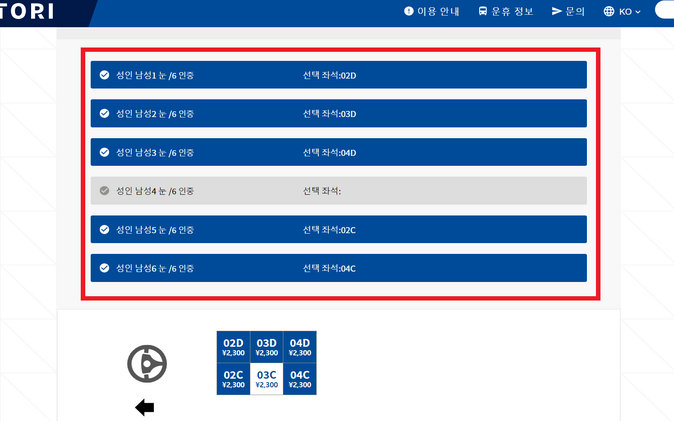Open the 문의 inquiry menu item
The height and width of the screenshot is (421, 674).
pyautogui.click(x=568, y=11)
